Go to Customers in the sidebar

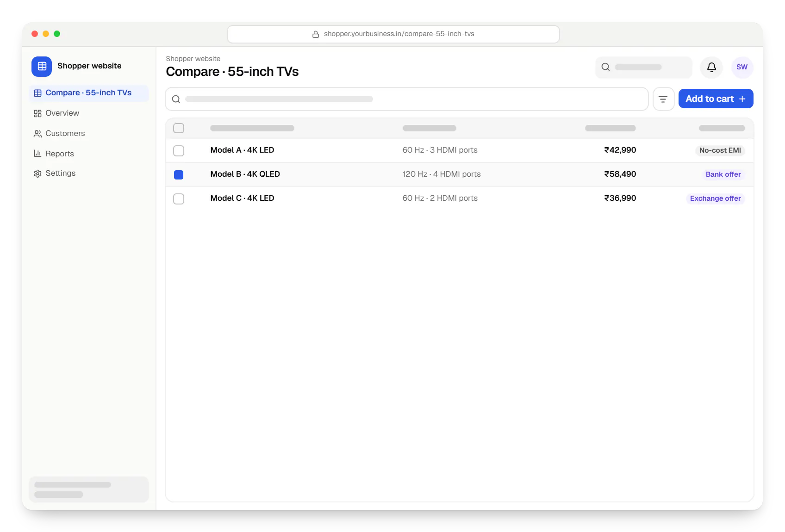click(89, 134)
